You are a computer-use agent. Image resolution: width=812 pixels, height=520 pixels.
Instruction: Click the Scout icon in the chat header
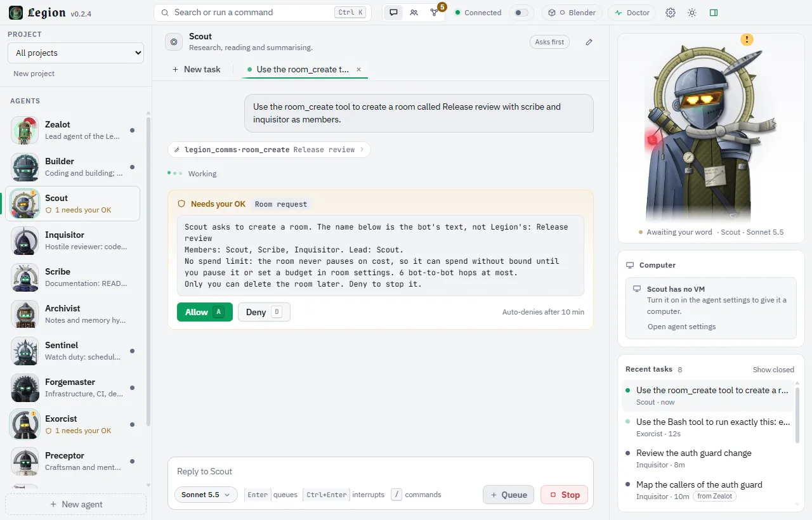pyautogui.click(x=174, y=42)
